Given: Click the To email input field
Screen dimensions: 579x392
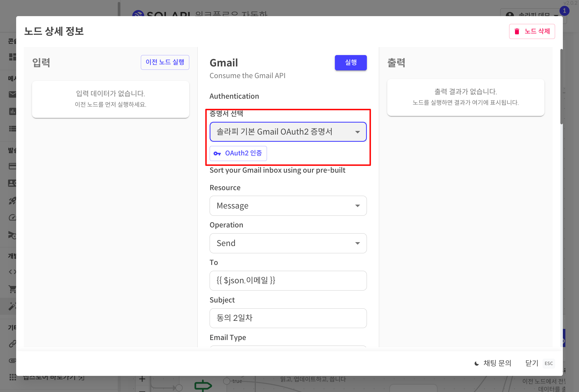Looking at the screenshot, I should (288, 281).
